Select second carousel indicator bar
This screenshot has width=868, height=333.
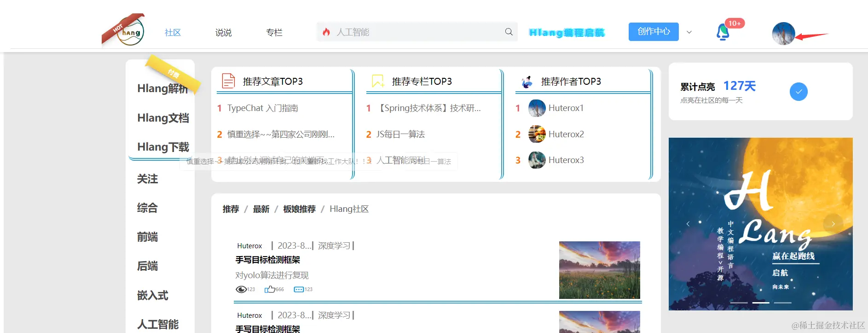pyautogui.click(x=761, y=303)
